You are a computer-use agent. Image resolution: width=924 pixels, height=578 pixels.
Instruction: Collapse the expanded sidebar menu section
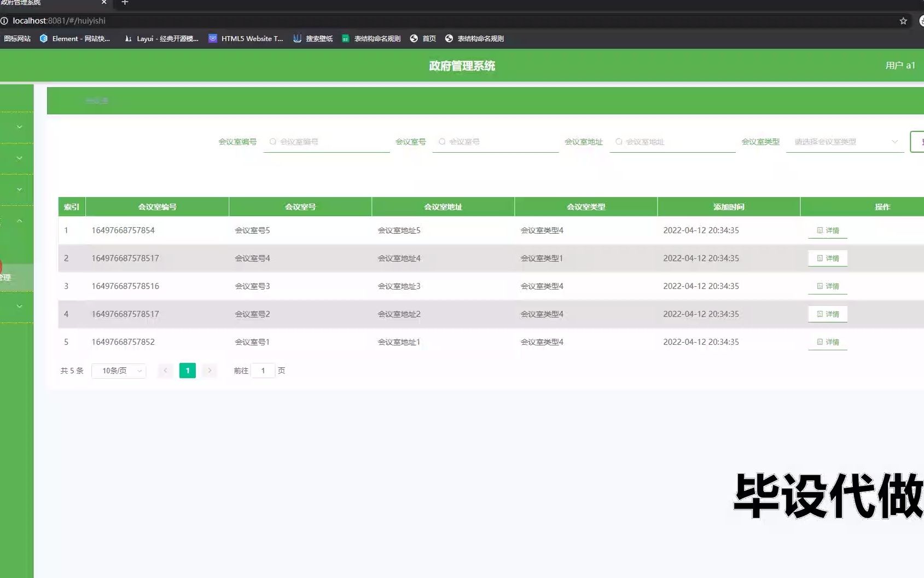click(x=18, y=221)
